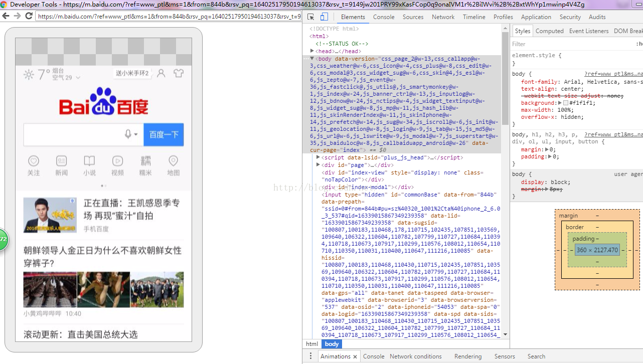This screenshot has height=364, width=643.
Task: Select the Network conditions drawer tab
Action: coord(416,356)
